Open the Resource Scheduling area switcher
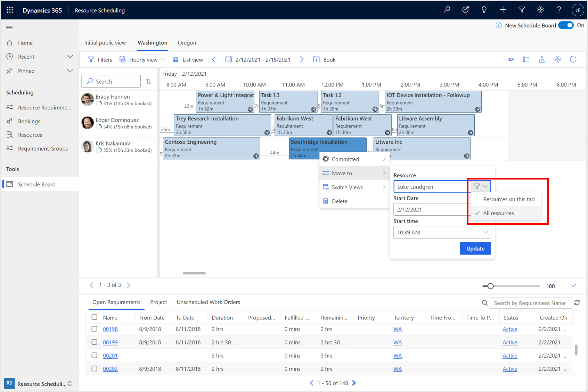This screenshot has width=588, height=392. [40, 384]
